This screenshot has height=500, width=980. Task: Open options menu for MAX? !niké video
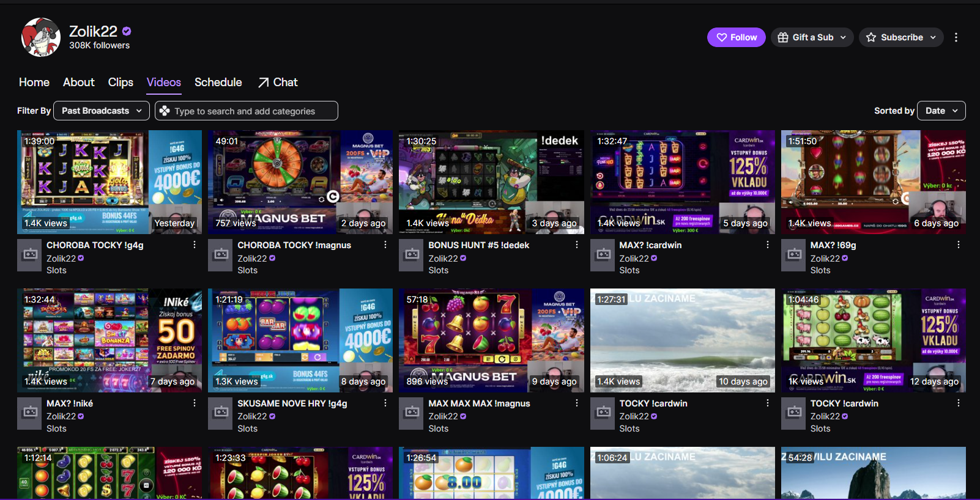[x=195, y=403]
